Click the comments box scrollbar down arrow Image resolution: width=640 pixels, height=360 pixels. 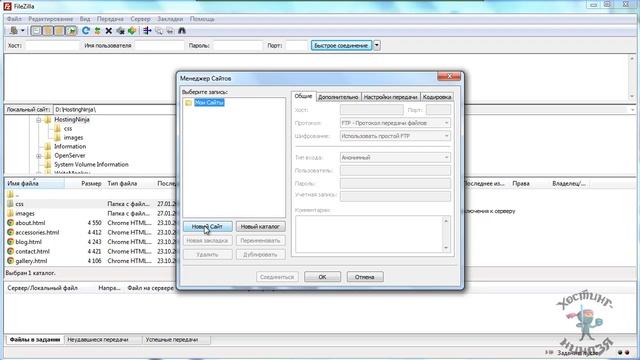(x=446, y=248)
